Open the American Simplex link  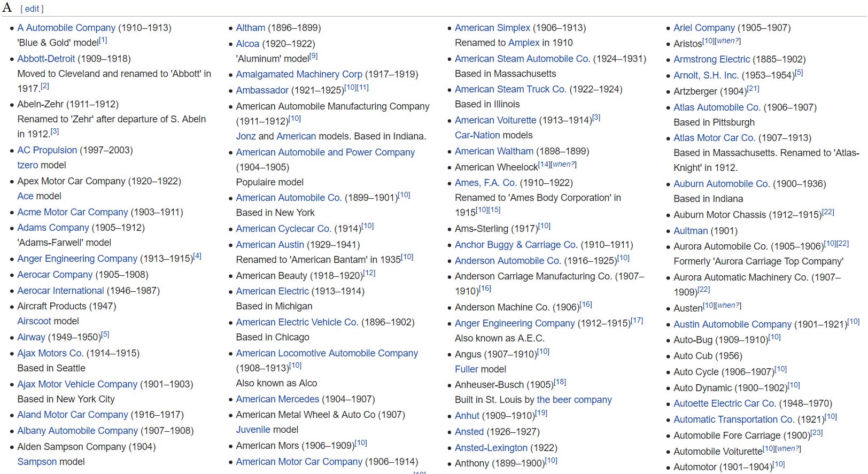492,28
